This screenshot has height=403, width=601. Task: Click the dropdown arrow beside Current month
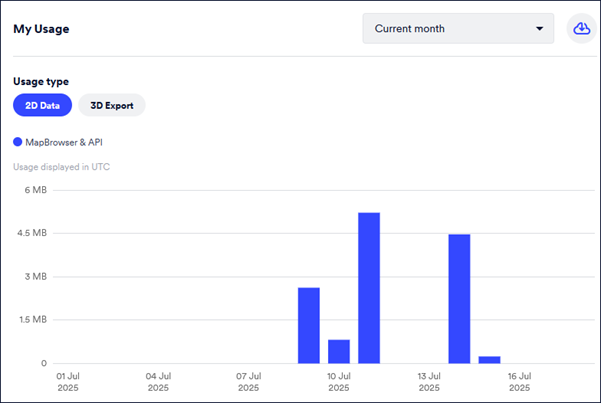coord(539,28)
